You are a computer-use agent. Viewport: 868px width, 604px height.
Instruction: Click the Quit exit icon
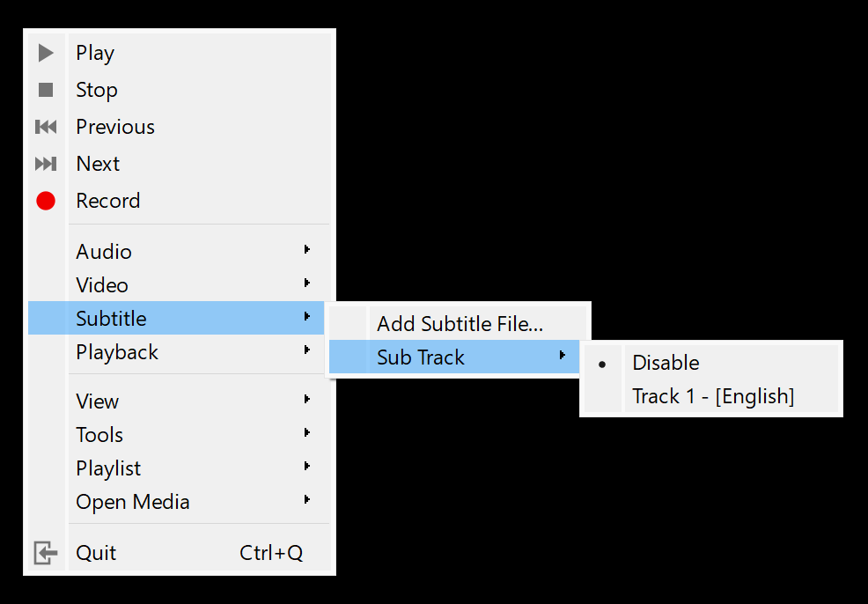pyautogui.click(x=46, y=553)
